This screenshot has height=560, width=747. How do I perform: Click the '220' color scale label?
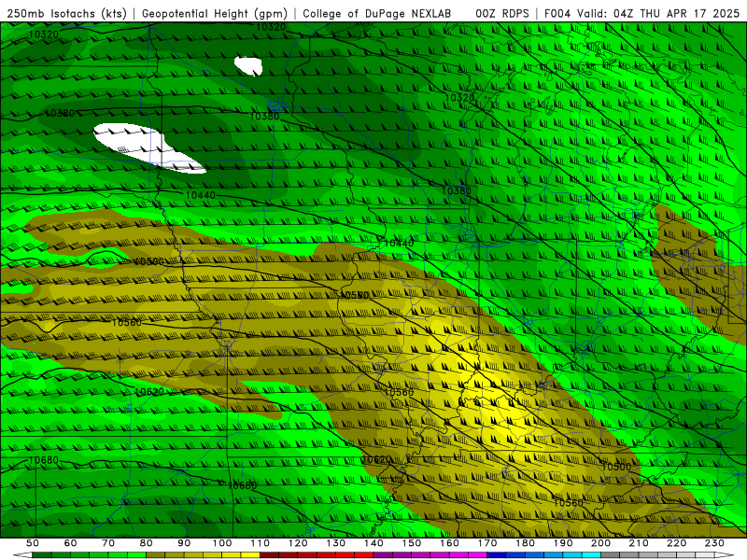pyautogui.click(x=676, y=543)
